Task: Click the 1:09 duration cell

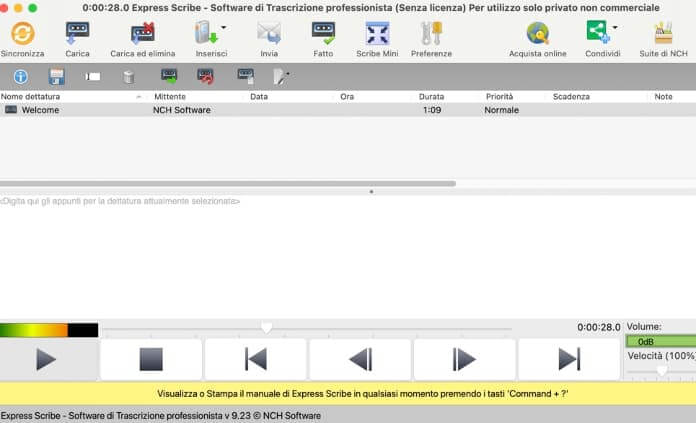Action: pos(432,110)
